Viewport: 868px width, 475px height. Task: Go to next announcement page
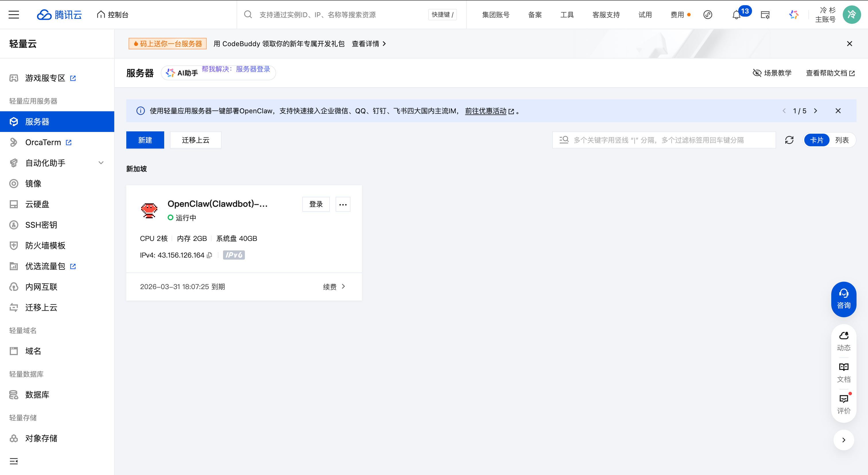(816, 110)
